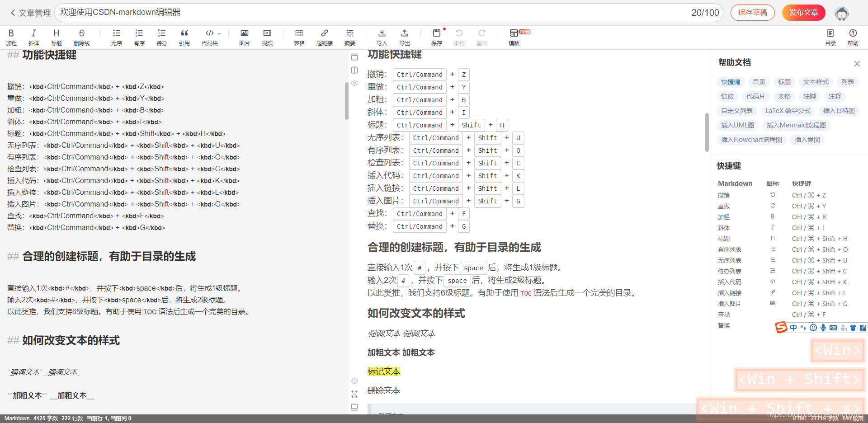
Task: Toggle Sogou Chinese/English mode (中)
Action: pos(793,328)
